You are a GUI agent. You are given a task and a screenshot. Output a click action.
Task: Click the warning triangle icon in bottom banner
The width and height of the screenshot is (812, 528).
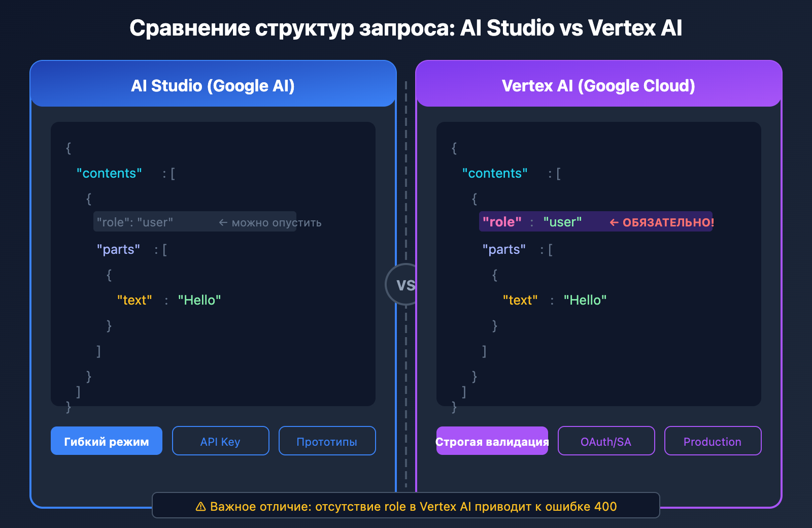[200, 506]
